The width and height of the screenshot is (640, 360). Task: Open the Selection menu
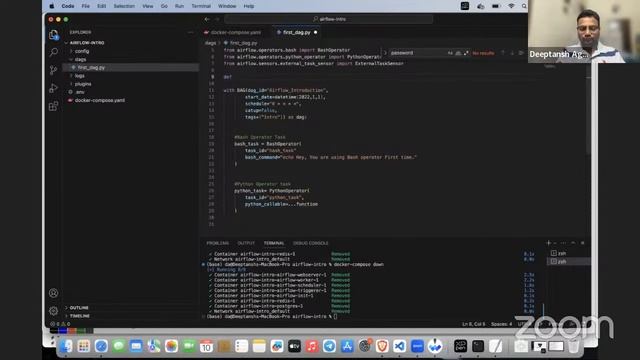[x=124, y=6]
